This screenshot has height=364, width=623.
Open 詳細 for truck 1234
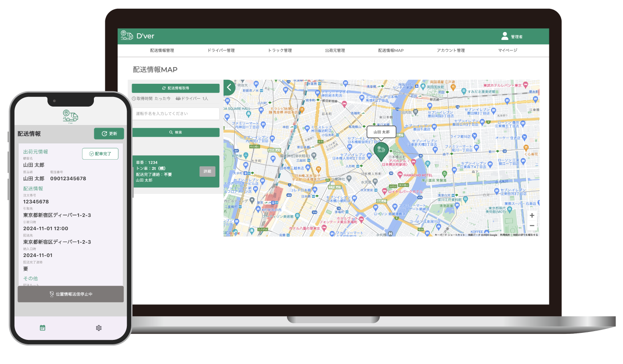pos(207,171)
